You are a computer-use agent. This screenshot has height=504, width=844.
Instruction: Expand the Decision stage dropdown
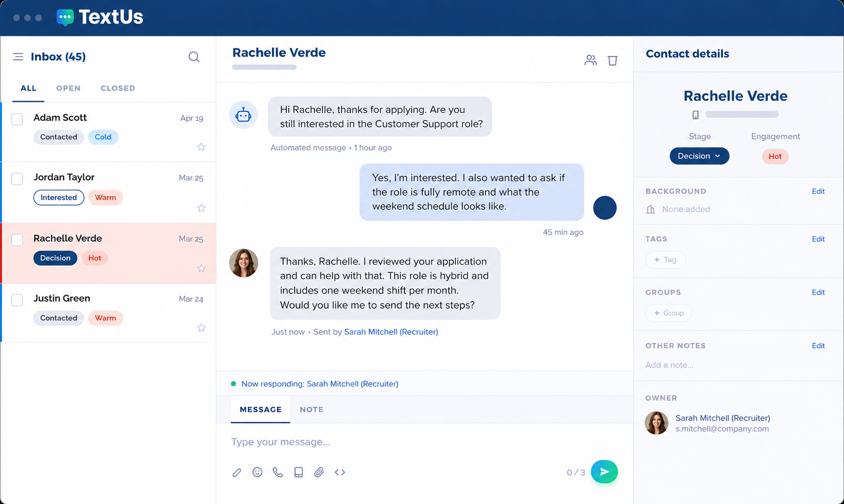coord(699,156)
